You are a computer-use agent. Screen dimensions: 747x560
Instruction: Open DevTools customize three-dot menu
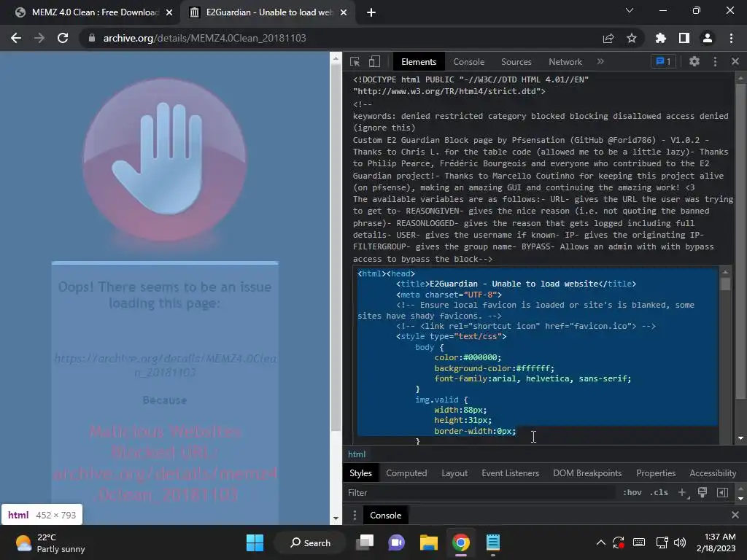[x=715, y=61]
